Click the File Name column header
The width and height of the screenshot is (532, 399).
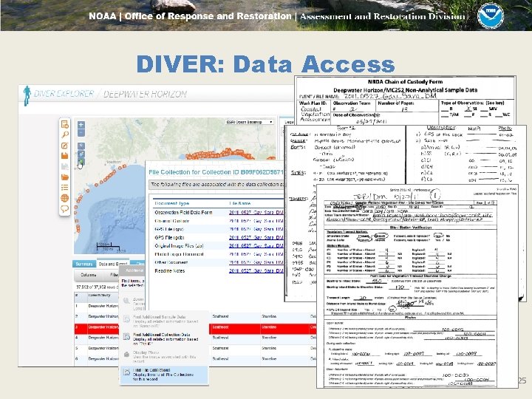point(240,203)
